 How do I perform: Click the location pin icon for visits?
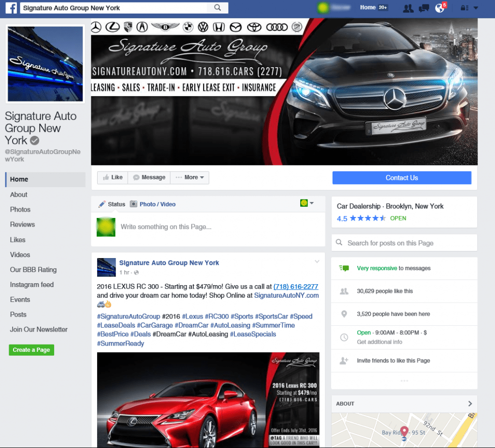point(344,314)
